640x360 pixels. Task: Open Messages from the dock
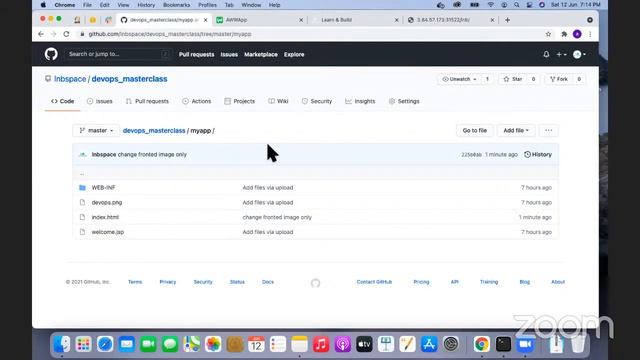pyautogui.click(x=170, y=344)
